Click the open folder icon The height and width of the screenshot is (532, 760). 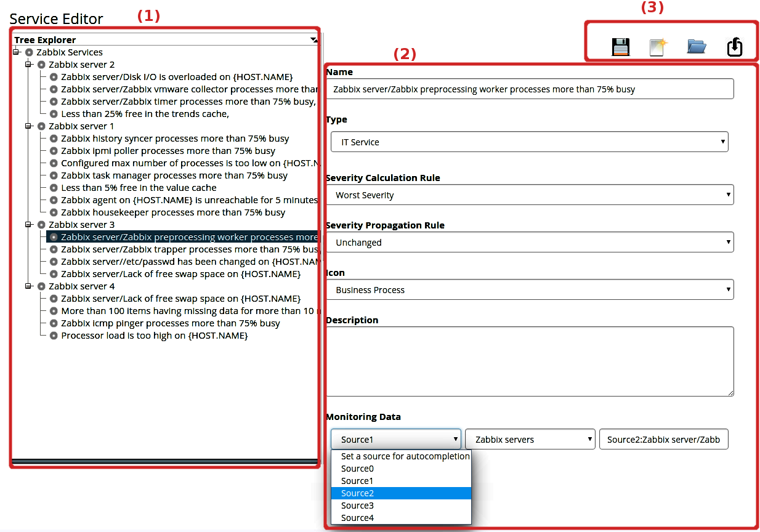pyautogui.click(x=697, y=46)
